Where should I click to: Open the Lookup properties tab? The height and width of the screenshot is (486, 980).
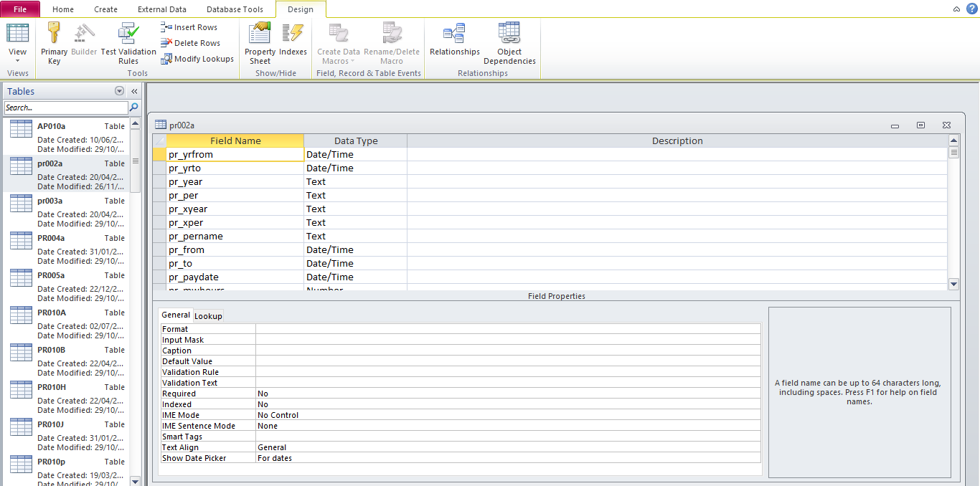tap(208, 315)
